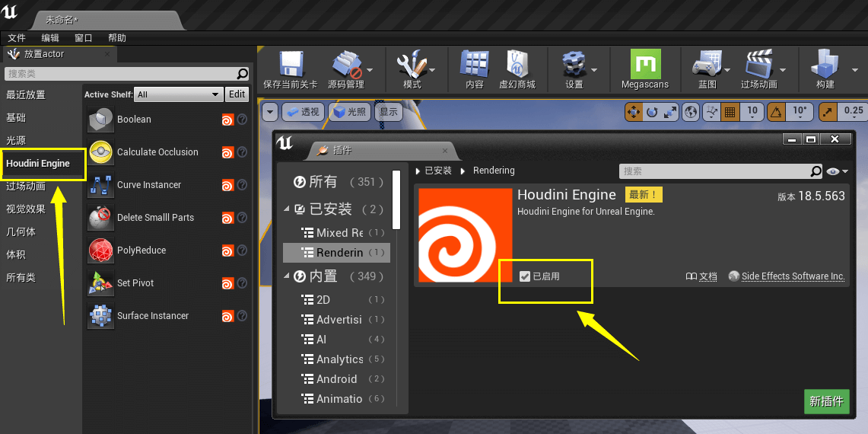The height and width of the screenshot is (434, 868).
Task: Open the Edit (编辑) menu
Action: point(49,38)
